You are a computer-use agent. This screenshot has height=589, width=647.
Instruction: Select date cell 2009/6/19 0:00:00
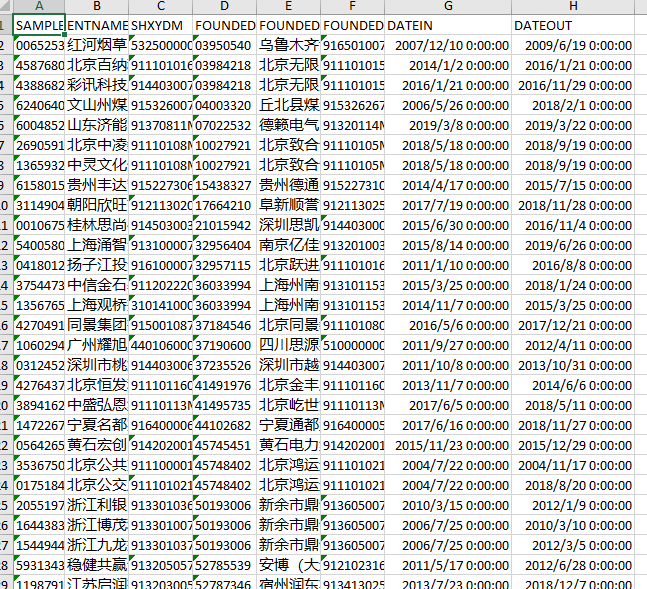(573, 45)
